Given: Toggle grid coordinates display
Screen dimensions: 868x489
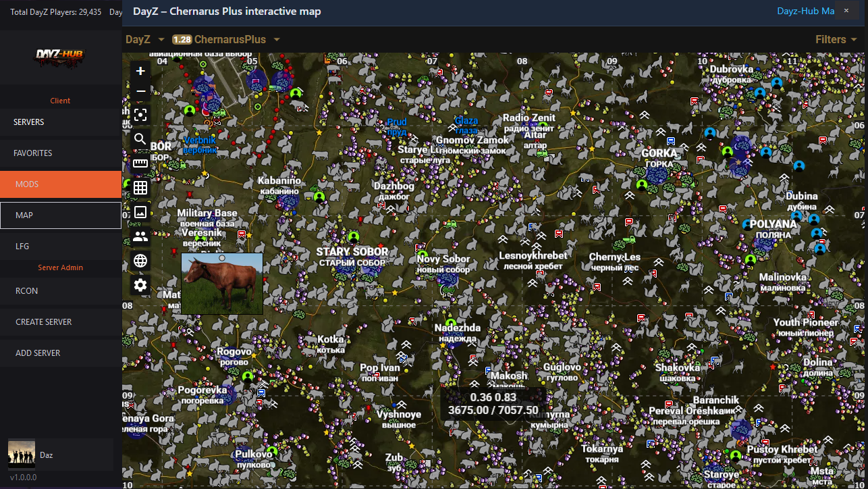Looking at the screenshot, I should click(x=140, y=187).
